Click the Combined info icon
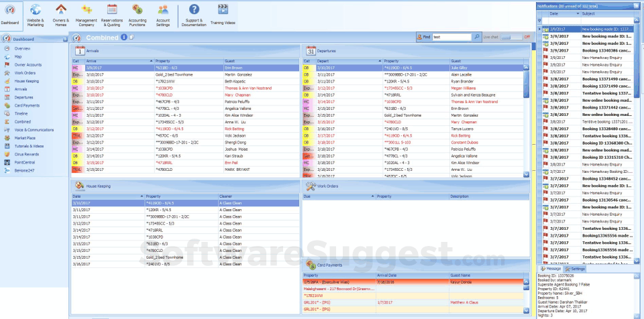Viewport: 644px width, 319px height. (x=123, y=38)
